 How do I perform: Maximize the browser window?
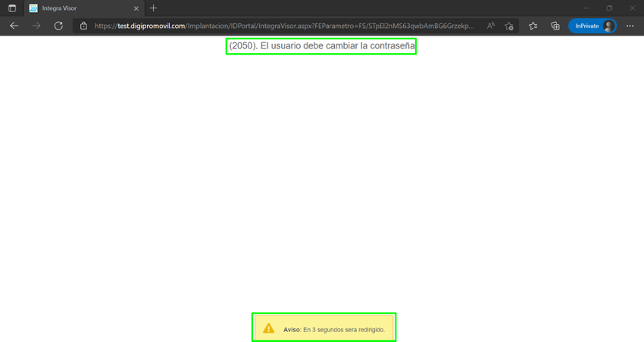tap(609, 8)
